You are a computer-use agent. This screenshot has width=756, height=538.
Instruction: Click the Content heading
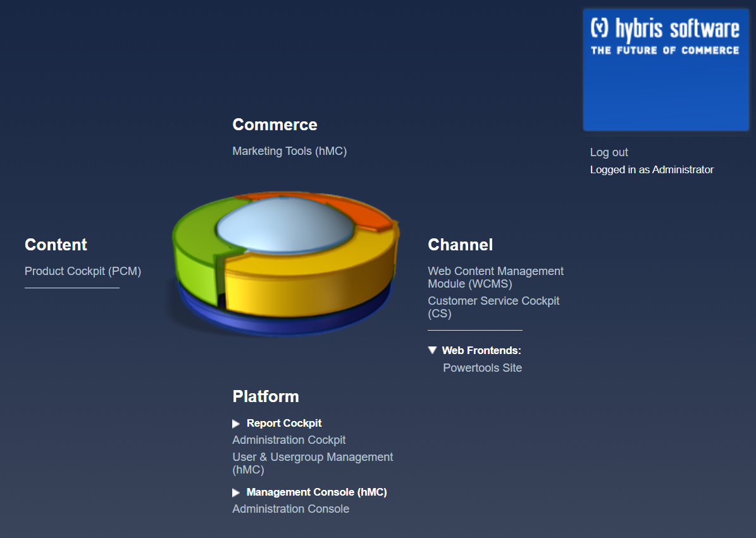pos(56,245)
